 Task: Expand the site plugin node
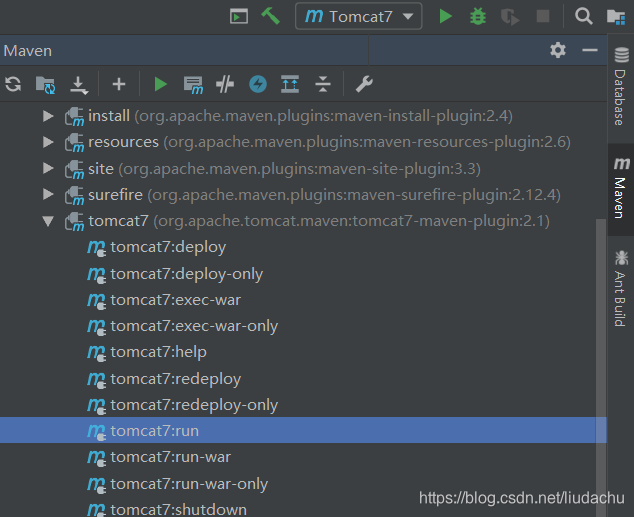(x=48, y=168)
